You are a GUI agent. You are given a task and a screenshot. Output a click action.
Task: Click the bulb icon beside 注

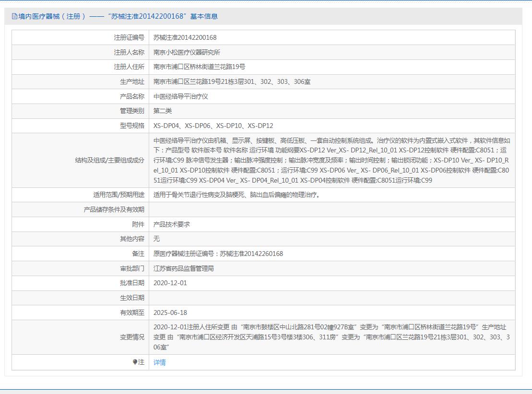(x=135, y=362)
